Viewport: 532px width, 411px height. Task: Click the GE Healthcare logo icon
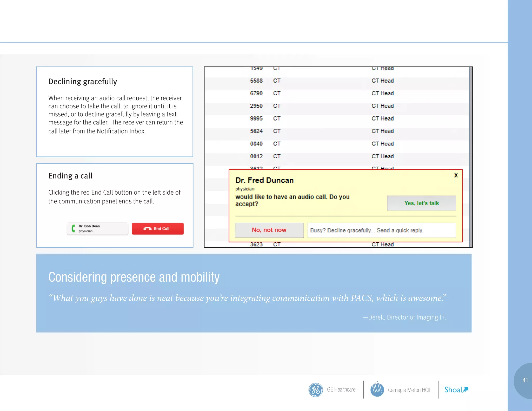pos(315,390)
